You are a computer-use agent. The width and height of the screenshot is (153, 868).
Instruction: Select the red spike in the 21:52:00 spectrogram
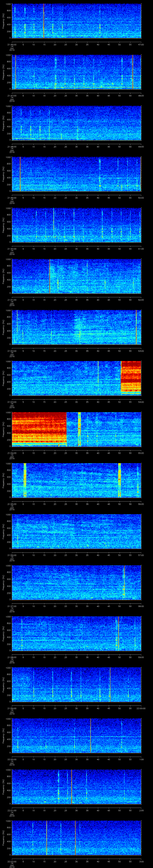point(136,327)
